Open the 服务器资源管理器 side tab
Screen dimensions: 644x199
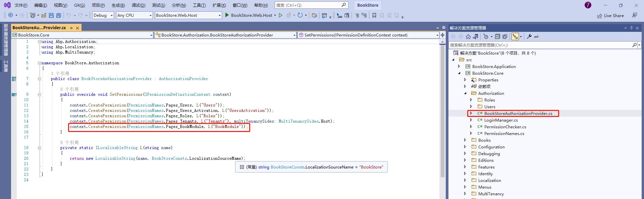[6, 40]
